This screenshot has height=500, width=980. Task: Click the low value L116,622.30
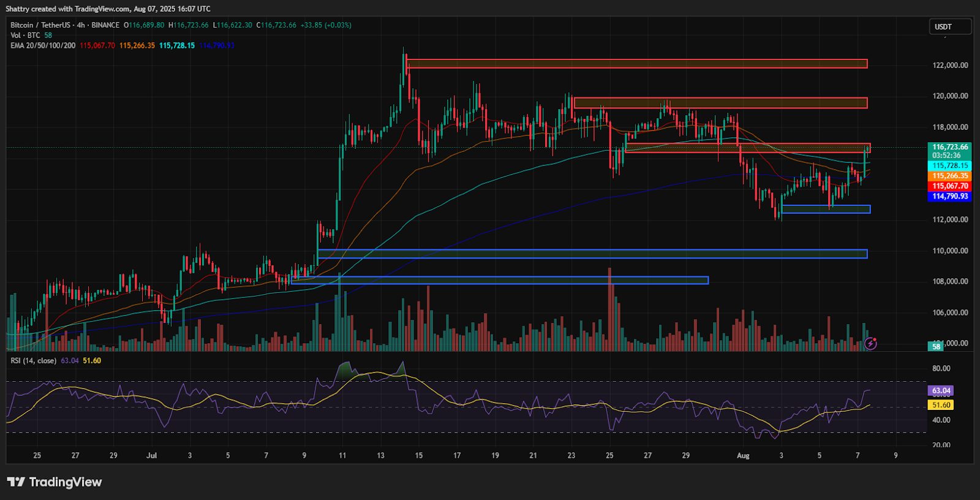pyautogui.click(x=232, y=25)
